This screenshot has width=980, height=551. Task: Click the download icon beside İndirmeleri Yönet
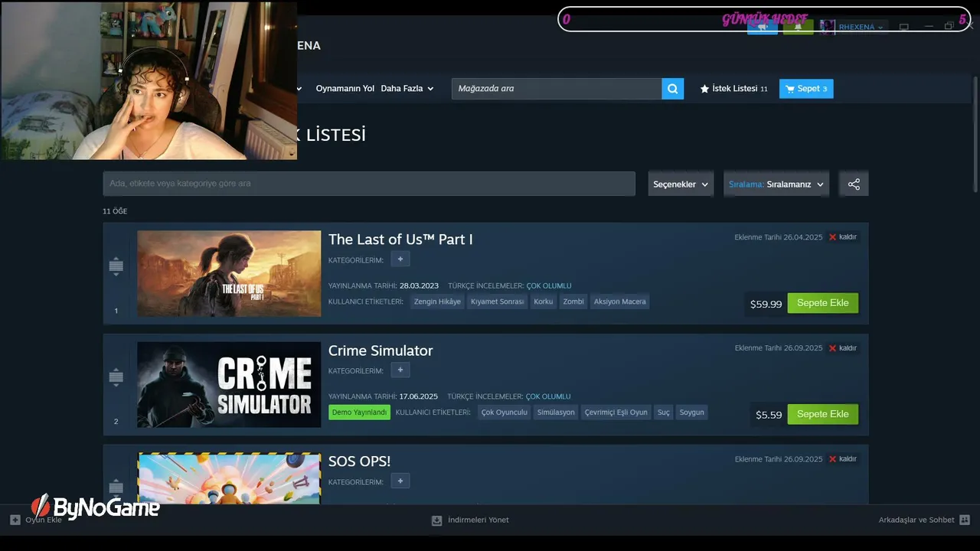(x=436, y=520)
